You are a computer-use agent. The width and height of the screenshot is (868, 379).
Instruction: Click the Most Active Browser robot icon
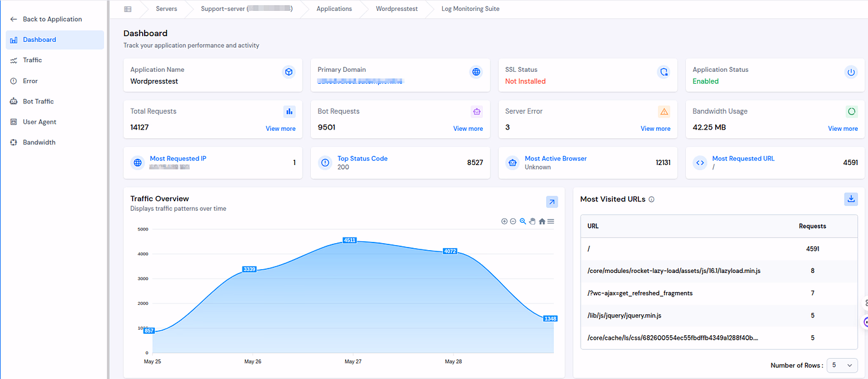click(x=512, y=163)
